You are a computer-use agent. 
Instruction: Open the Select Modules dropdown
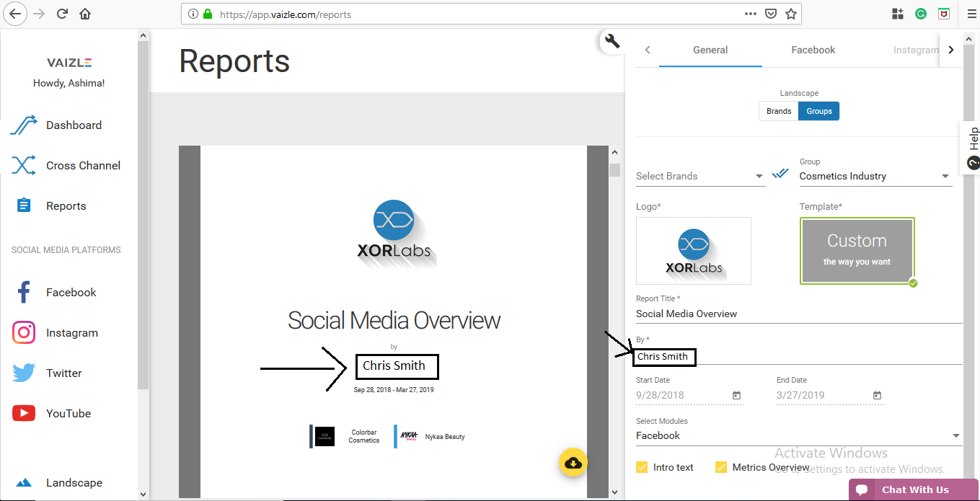pos(799,435)
